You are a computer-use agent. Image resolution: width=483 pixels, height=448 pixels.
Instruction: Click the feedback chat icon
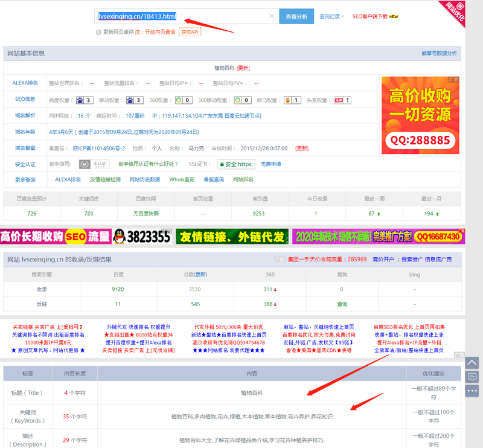(x=472, y=377)
